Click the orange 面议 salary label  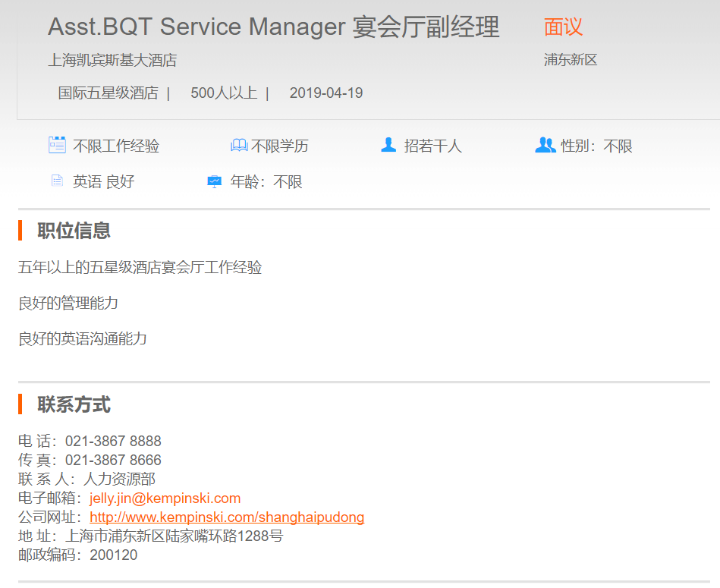pos(563,27)
